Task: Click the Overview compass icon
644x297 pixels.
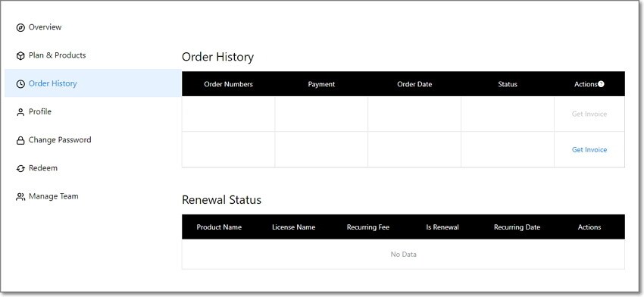Action: click(x=20, y=27)
